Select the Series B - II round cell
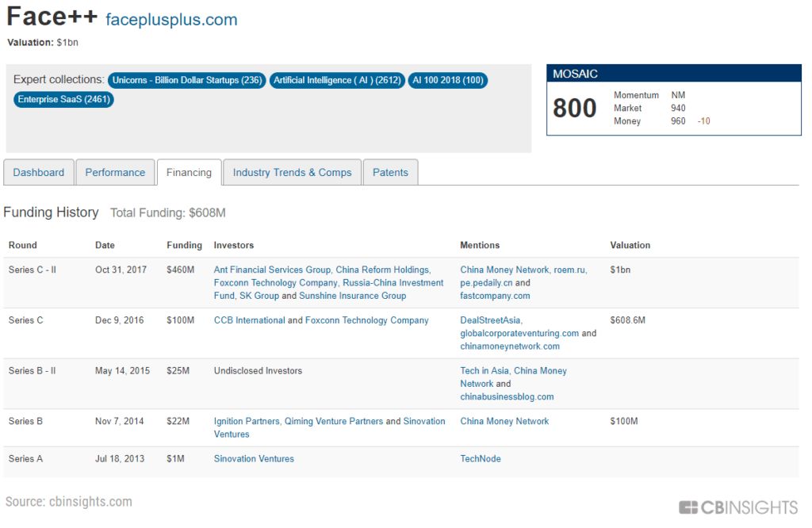The image size is (812, 528). pos(32,371)
